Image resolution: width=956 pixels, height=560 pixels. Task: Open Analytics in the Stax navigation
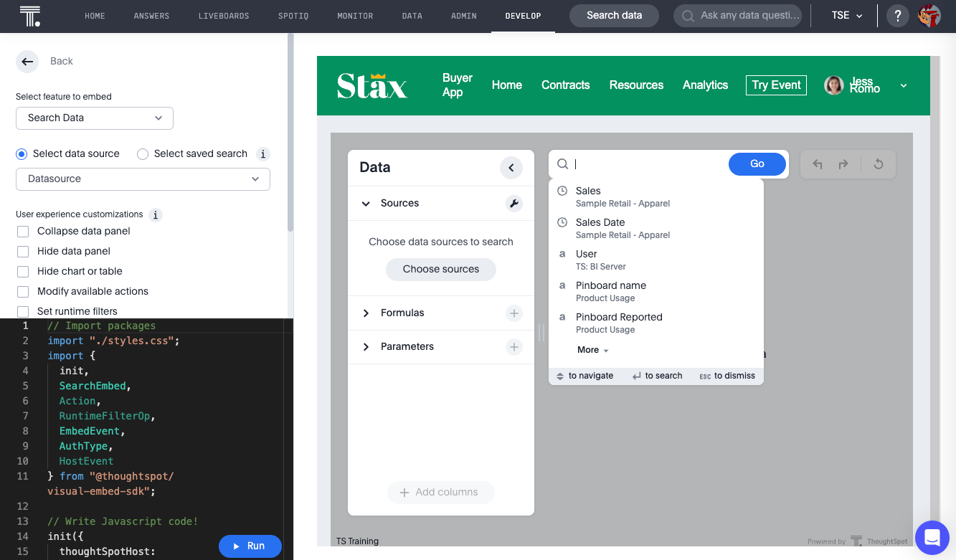coord(705,85)
